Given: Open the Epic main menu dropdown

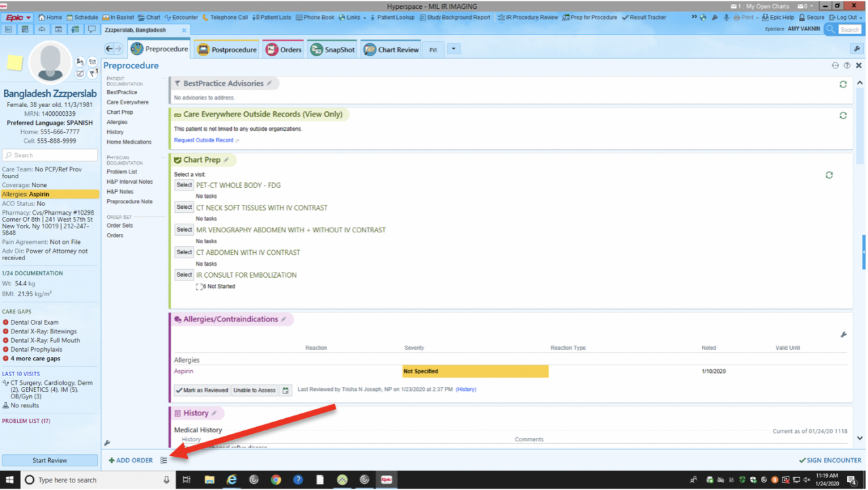Looking at the screenshot, I should pos(18,18).
